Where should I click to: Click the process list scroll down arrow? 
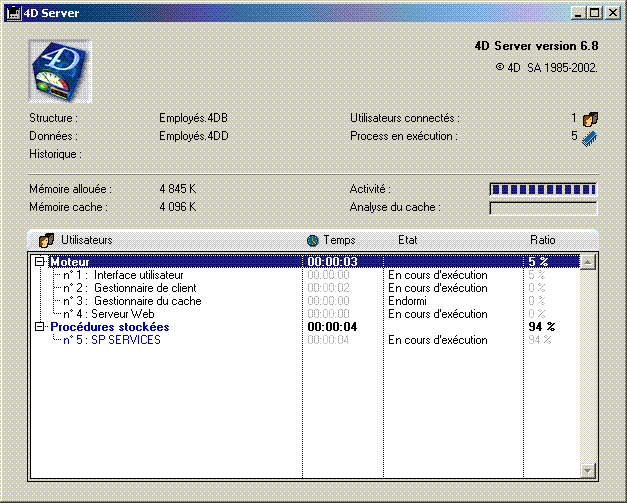tap(588, 470)
